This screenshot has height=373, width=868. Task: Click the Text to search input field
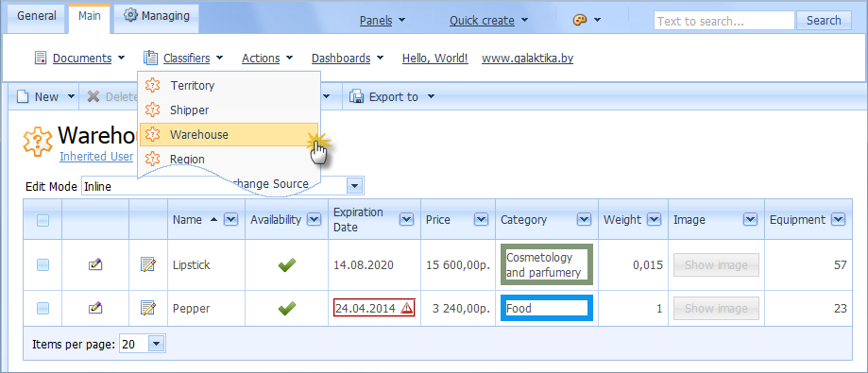pos(724,21)
